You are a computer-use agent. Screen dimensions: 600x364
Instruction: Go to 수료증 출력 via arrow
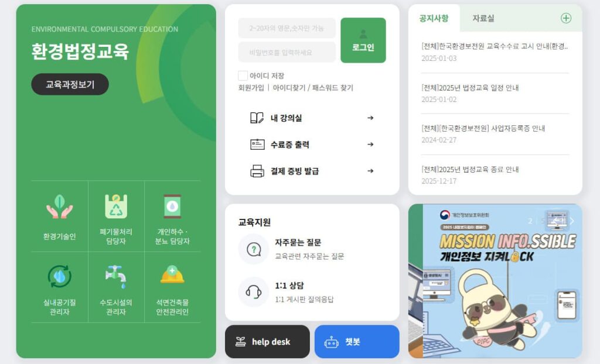click(370, 144)
